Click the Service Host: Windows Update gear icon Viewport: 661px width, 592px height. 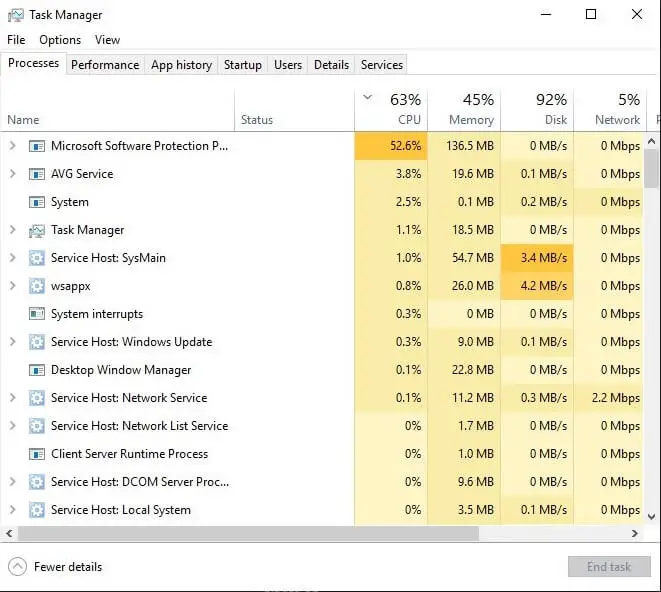37,342
